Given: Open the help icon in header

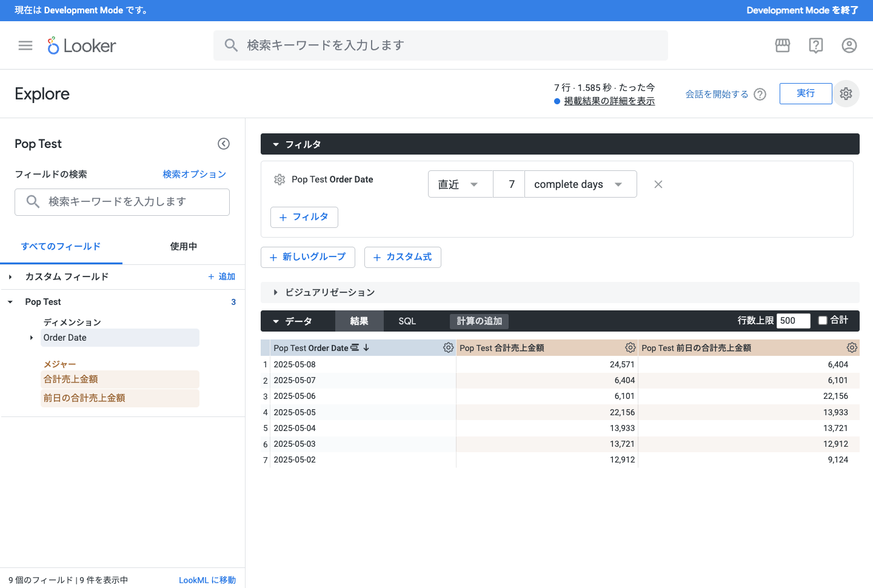Looking at the screenshot, I should coord(816,45).
